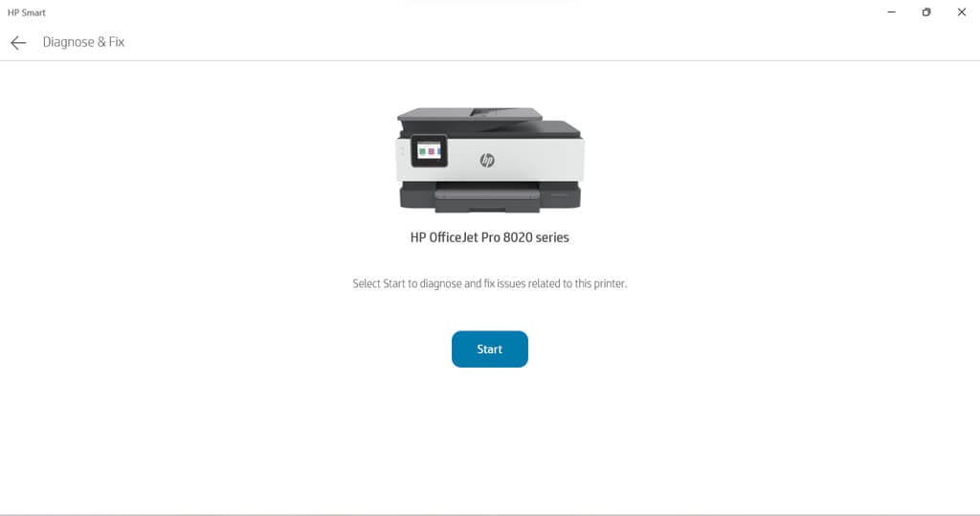This screenshot has width=980, height=516.
Task: Click the empty title bar center area
Action: click(490, 11)
